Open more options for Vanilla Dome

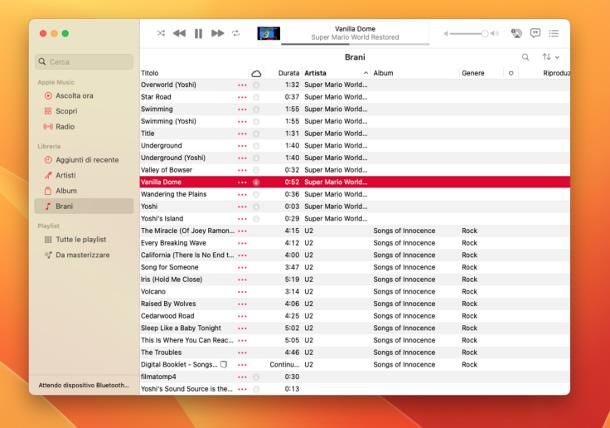tap(242, 182)
